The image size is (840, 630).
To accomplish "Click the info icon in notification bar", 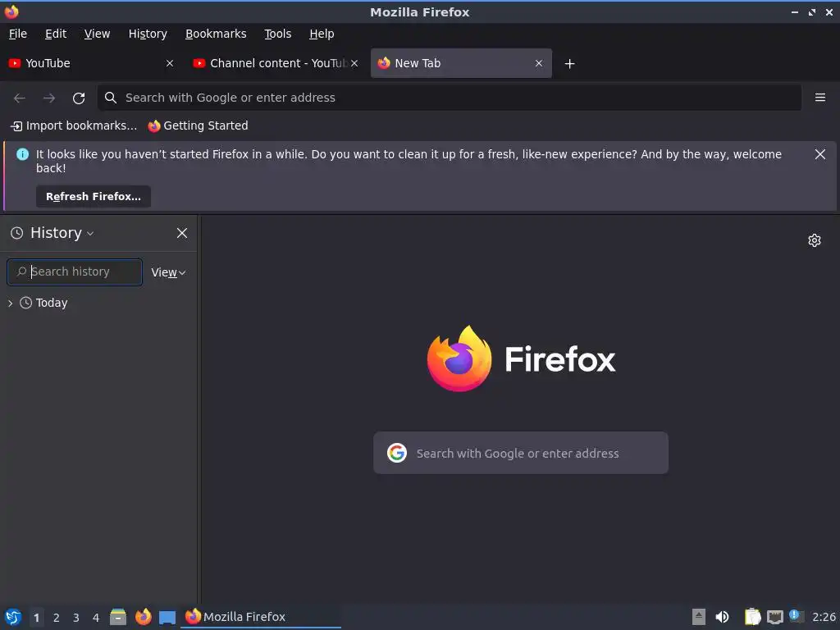I will [x=22, y=154].
